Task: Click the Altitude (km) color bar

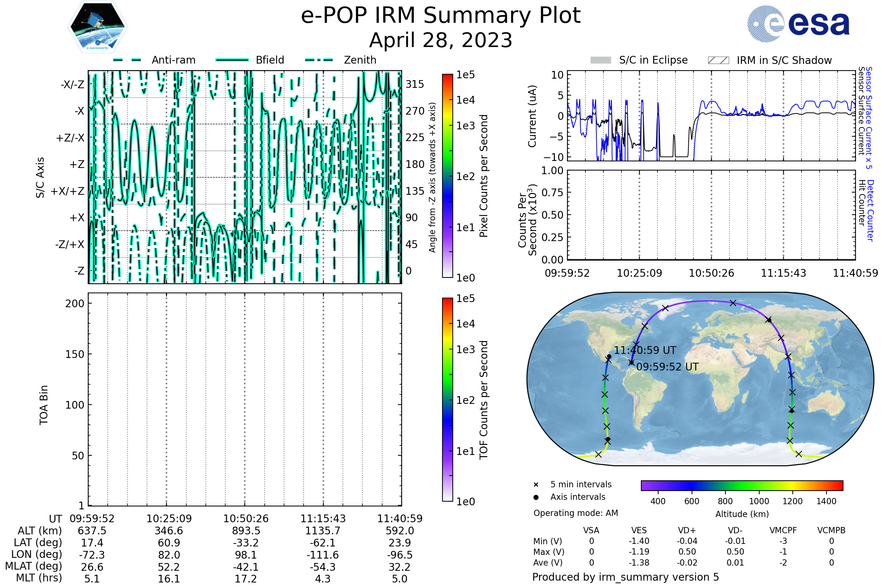Action: (x=742, y=485)
